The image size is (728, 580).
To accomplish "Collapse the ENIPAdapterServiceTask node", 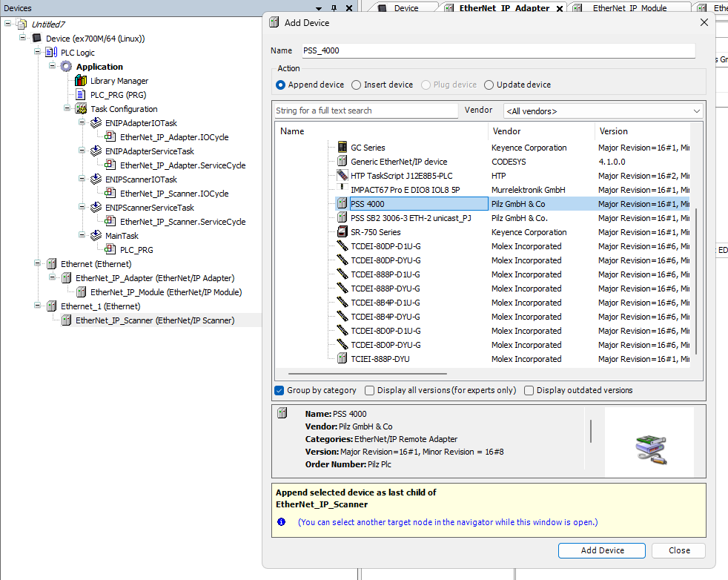I will (82, 150).
